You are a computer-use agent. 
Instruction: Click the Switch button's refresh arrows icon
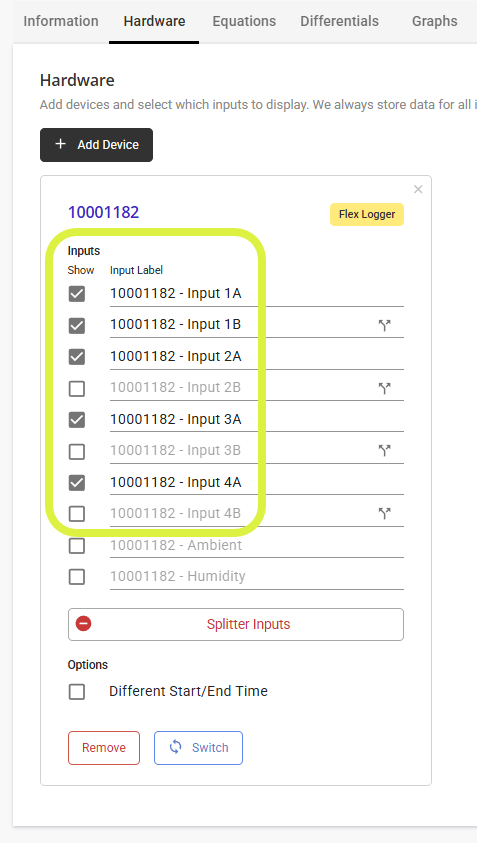[x=176, y=747]
